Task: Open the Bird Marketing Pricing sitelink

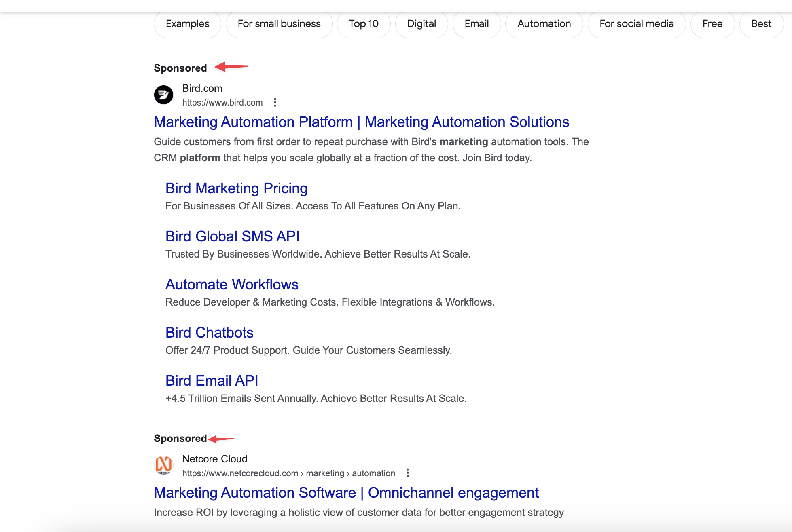Action: coord(237,188)
